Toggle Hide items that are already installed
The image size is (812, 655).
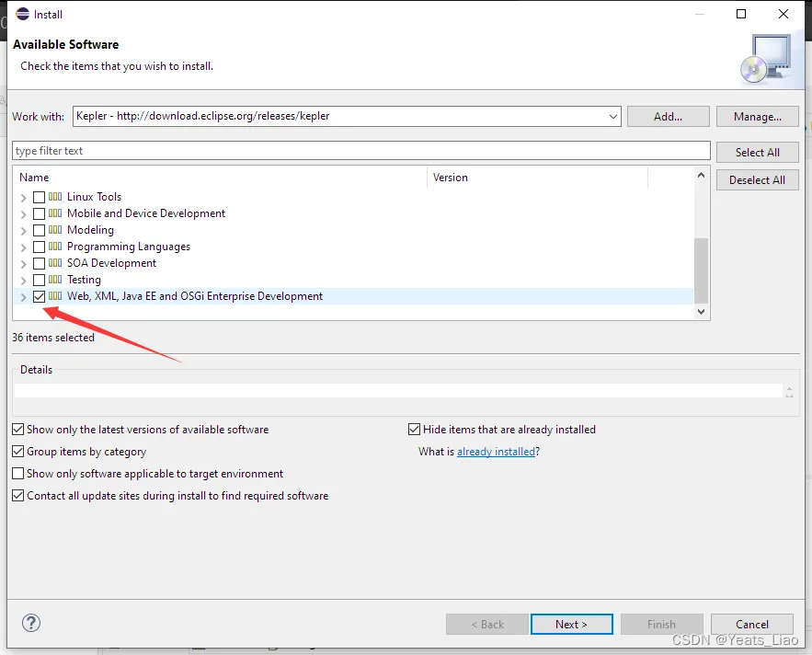pos(415,430)
